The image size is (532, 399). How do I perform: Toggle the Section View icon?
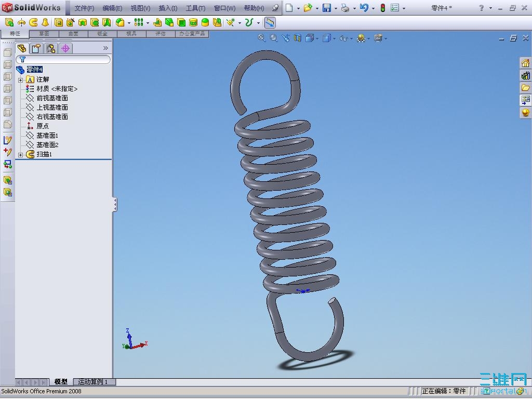point(298,38)
